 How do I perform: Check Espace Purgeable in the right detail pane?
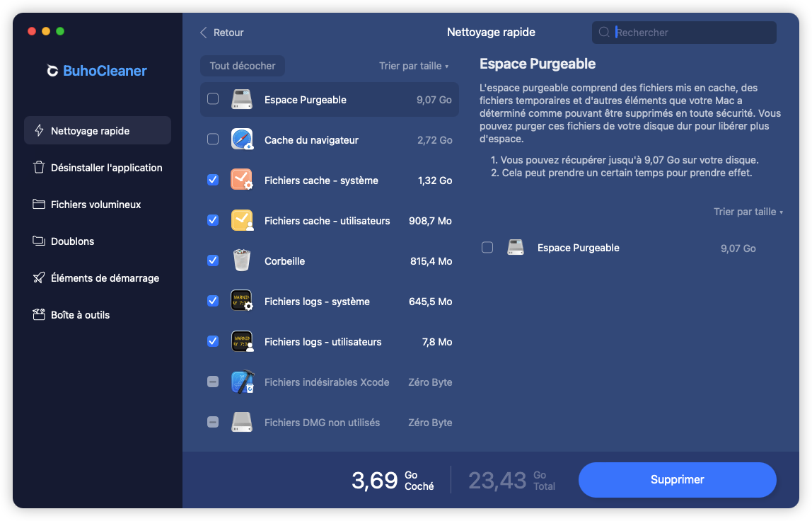pyautogui.click(x=487, y=247)
